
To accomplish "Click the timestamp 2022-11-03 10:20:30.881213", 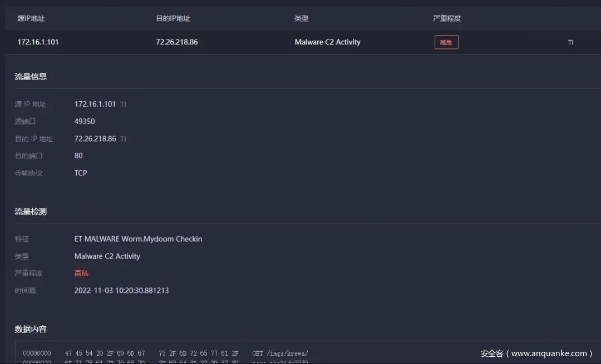I will point(121,291).
